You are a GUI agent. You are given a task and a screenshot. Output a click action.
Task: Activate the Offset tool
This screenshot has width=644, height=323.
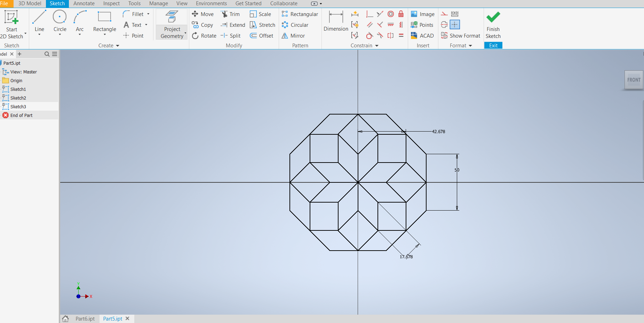point(262,36)
